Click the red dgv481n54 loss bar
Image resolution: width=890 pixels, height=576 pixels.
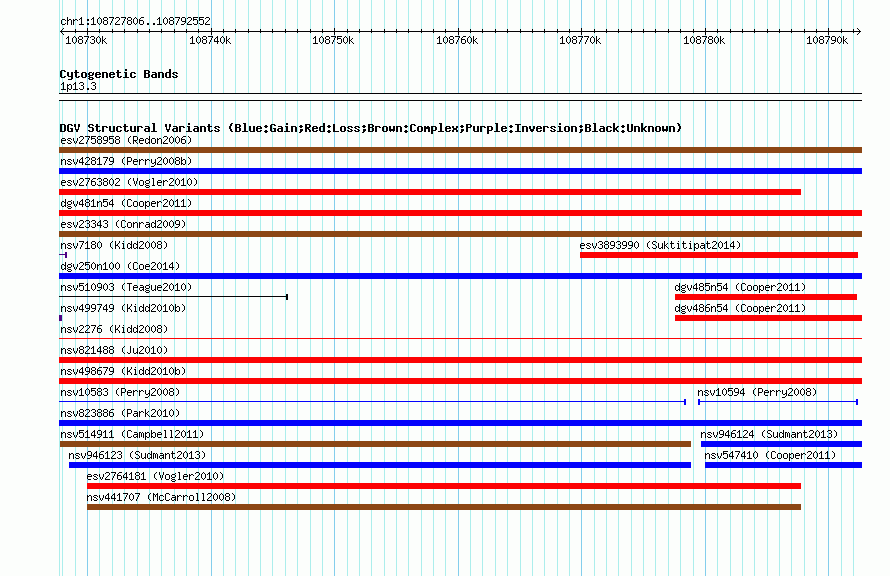[x=460, y=213]
